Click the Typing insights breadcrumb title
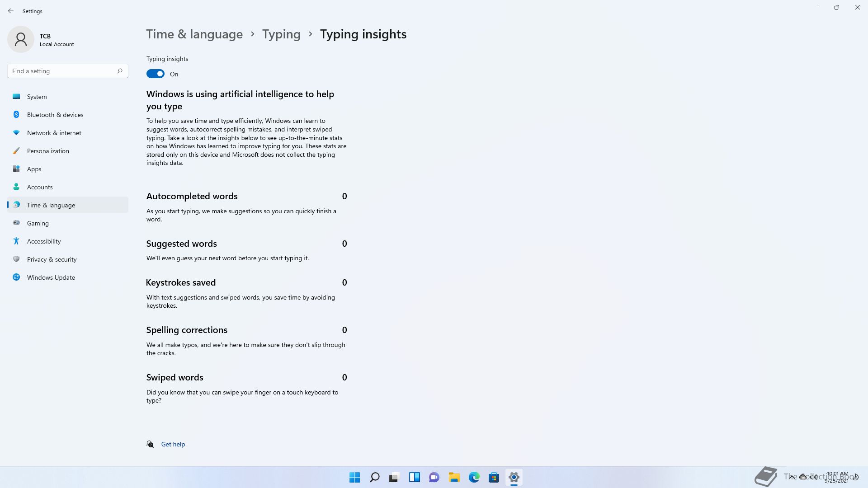868x488 pixels. [363, 34]
